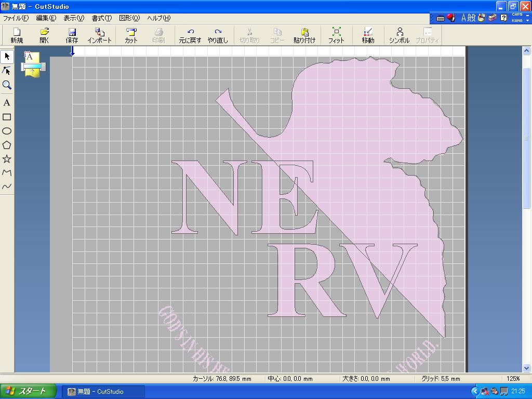Click the CAPS indicator in language bar
Viewport: 532px width, 399px height.
point(517,15)
